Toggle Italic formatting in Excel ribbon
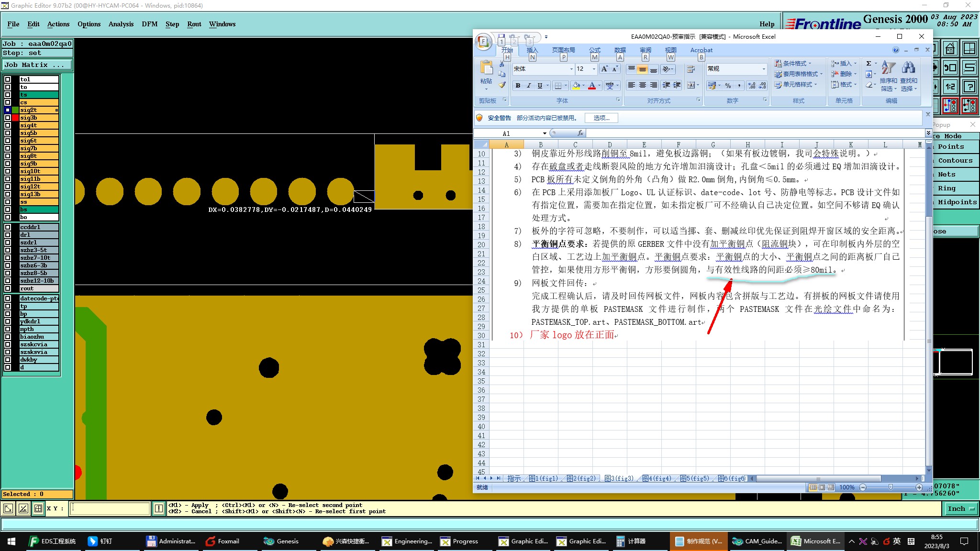Image resolution: width=980 pixels, height=551 pixels. coord(529,86)
